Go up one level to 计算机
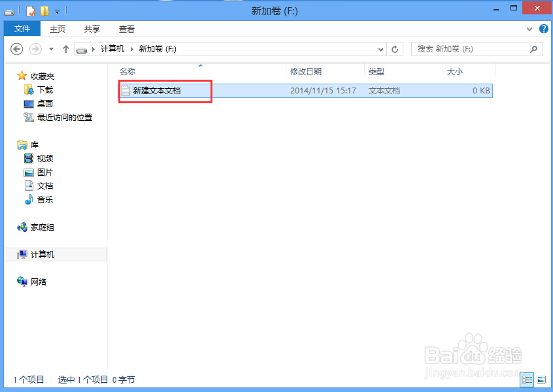The width and height of the screenshot is (553, 392). coord(66,48)
